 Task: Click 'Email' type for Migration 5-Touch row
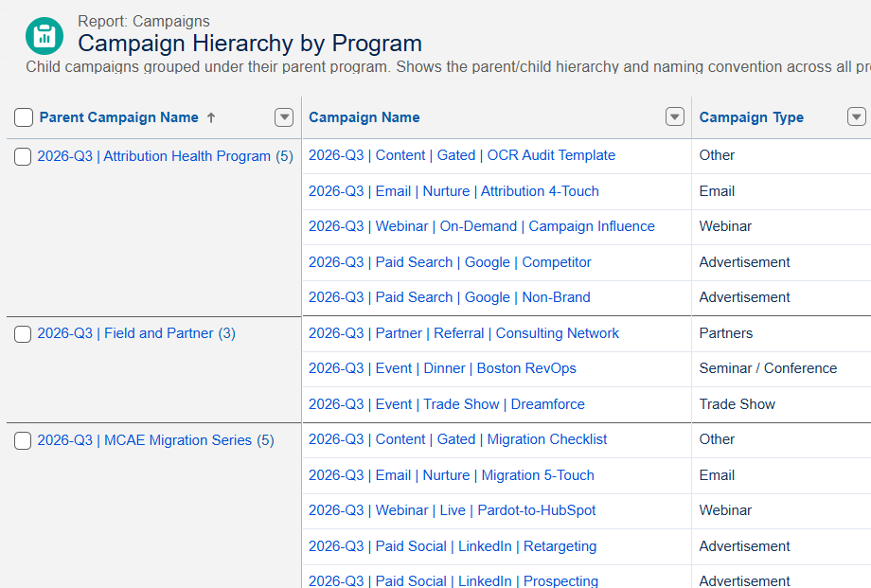pos(717,475)
